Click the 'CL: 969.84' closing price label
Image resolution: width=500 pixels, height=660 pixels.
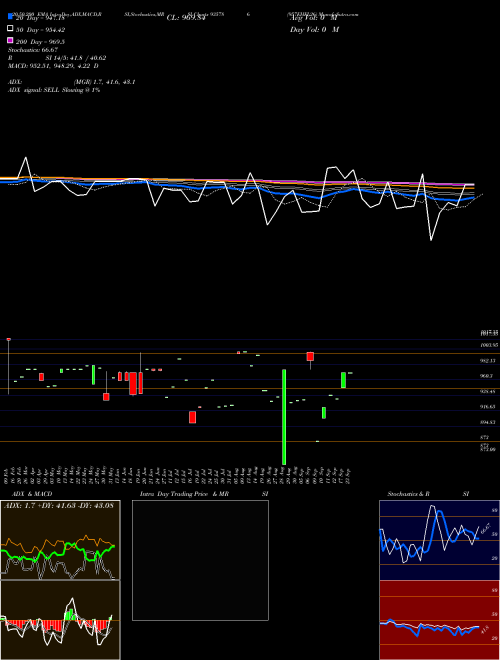coord(186,18)
